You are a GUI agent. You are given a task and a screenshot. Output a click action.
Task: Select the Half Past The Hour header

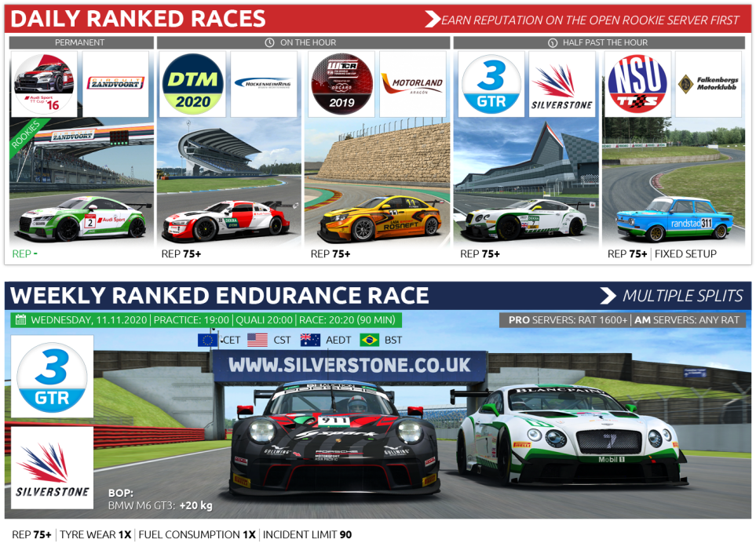[x=599, y=42]
